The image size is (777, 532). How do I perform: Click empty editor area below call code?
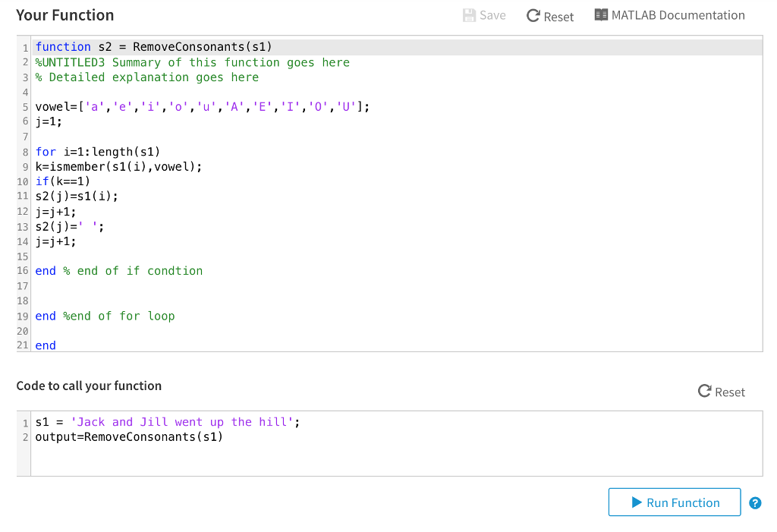click(396, 460)
